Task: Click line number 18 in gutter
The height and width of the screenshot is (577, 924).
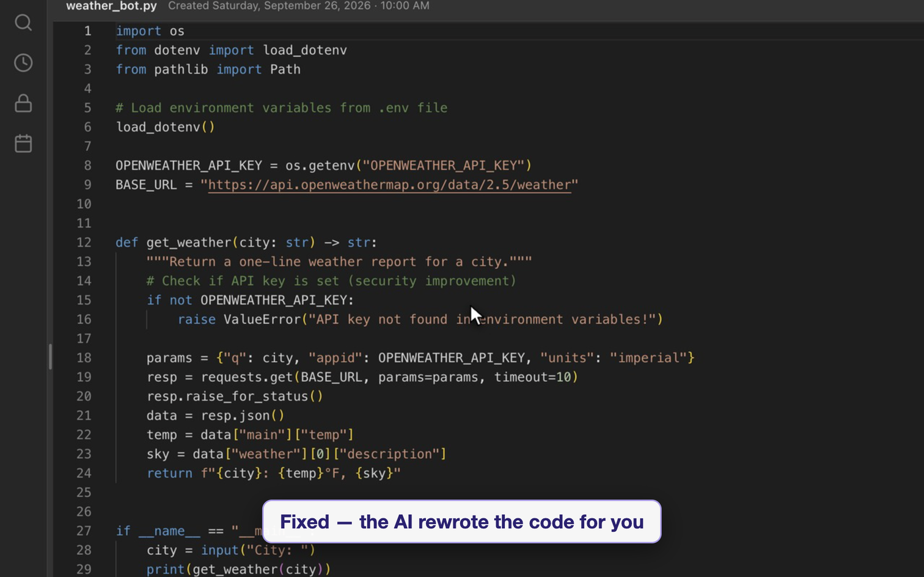Action: point(84,358)
